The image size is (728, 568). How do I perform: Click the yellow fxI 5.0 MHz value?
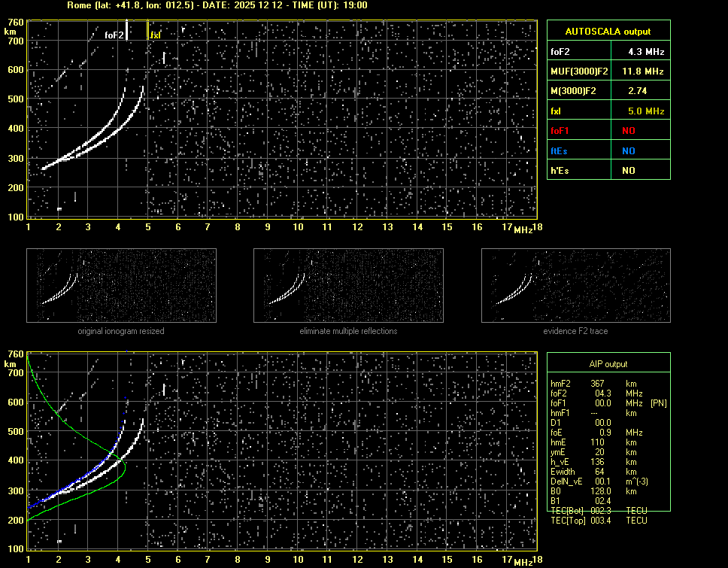click(x=646, y=111)
